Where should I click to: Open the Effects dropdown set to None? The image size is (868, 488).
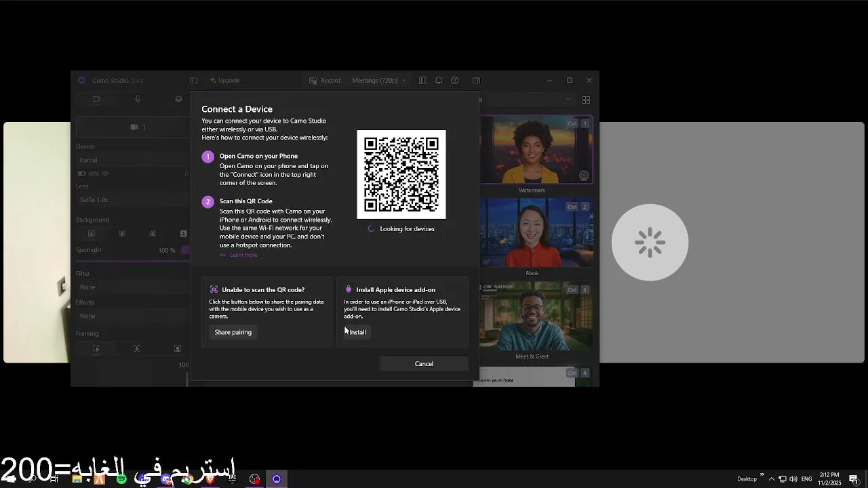pyautogui.click(x=134, y=316)
